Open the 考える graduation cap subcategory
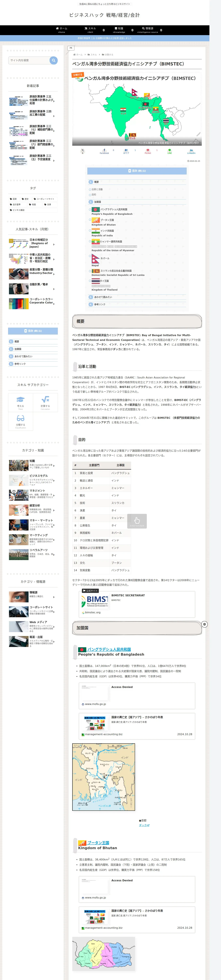 point(21,402)
